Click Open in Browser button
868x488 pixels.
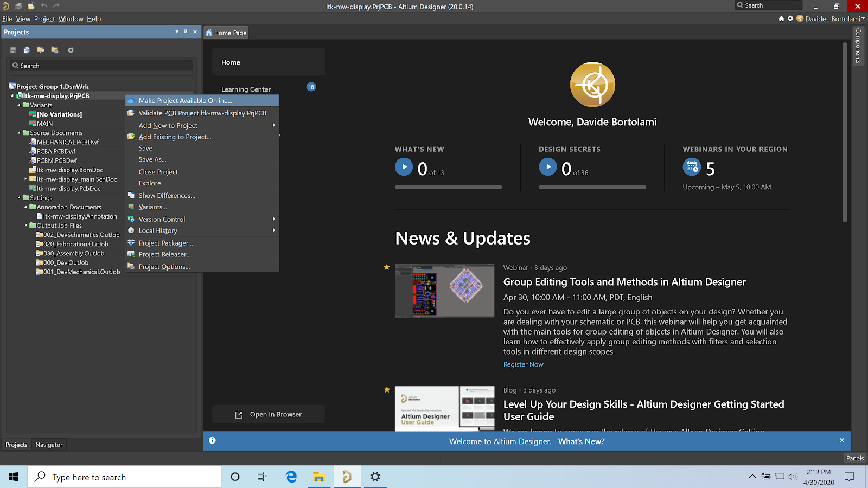click(269, 414)
